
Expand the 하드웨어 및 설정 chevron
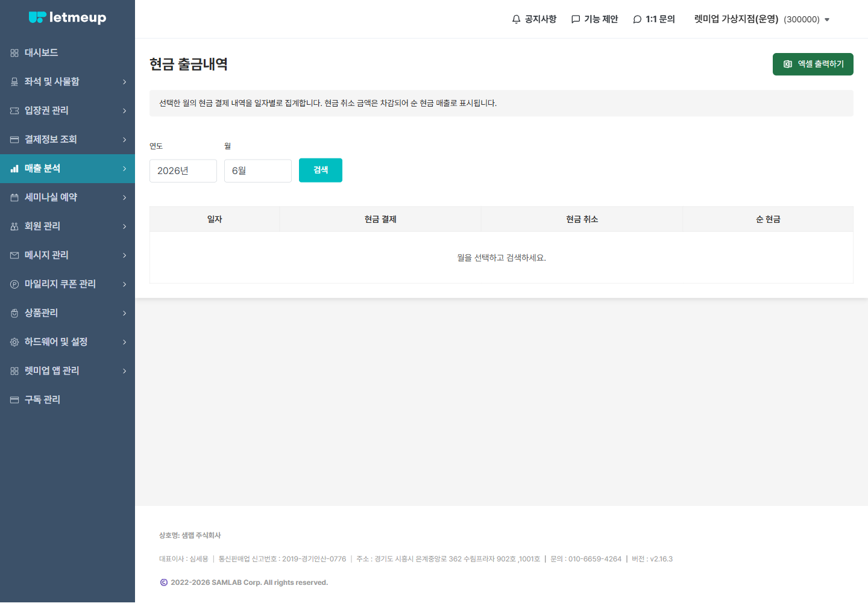coord(125,342)
